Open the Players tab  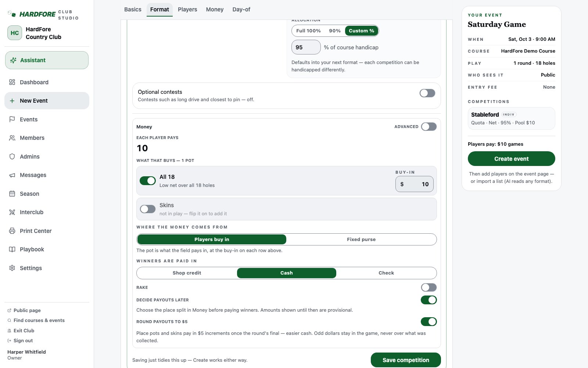tap(187, 10)
